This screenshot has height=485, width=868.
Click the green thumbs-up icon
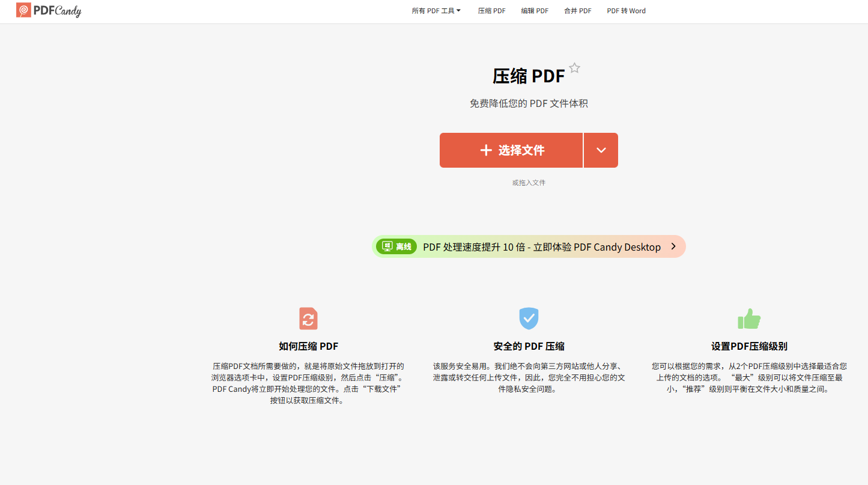749,319
